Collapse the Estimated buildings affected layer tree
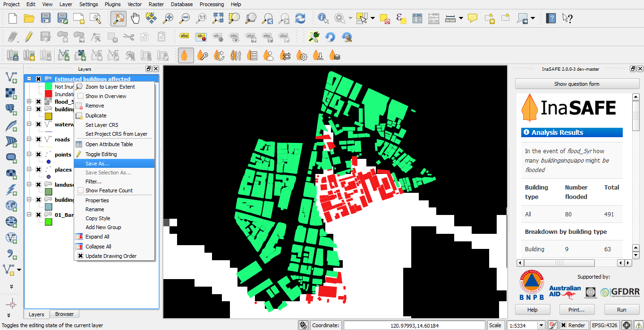Image resolution: width=644 pixels, height=330 pixels. (29, 79)
